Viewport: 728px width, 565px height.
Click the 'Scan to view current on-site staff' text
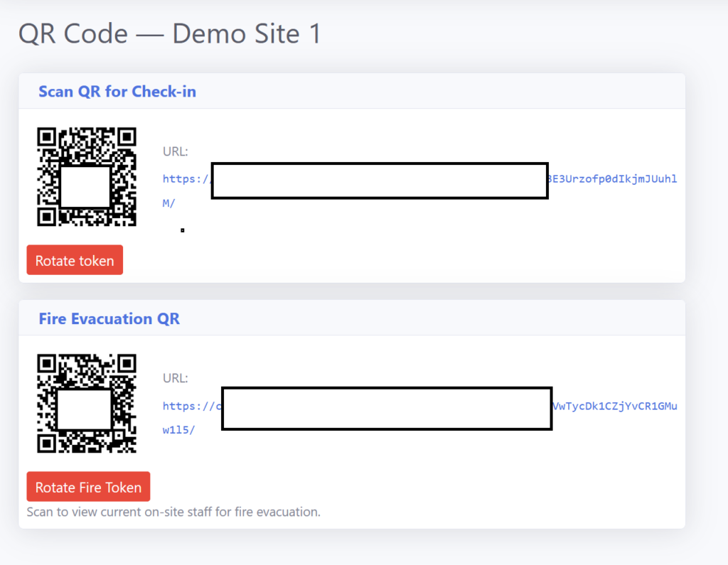pyautogui.click(x=173, y=512)
